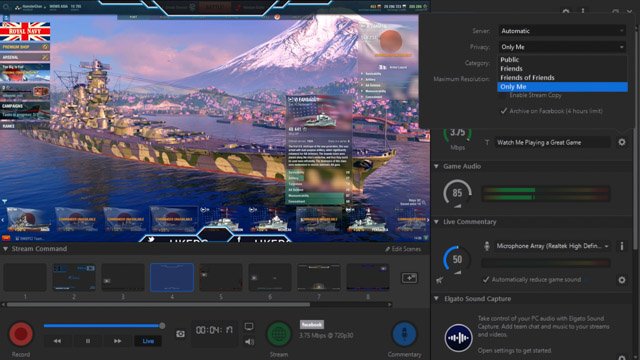This screenshot has width=640, height=360.
Task: Click the Royal Navy flag banner
Action: (x=25, y=31)
